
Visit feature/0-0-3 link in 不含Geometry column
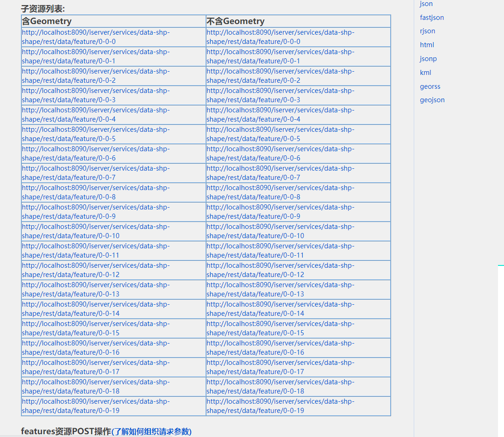(280, 95)
